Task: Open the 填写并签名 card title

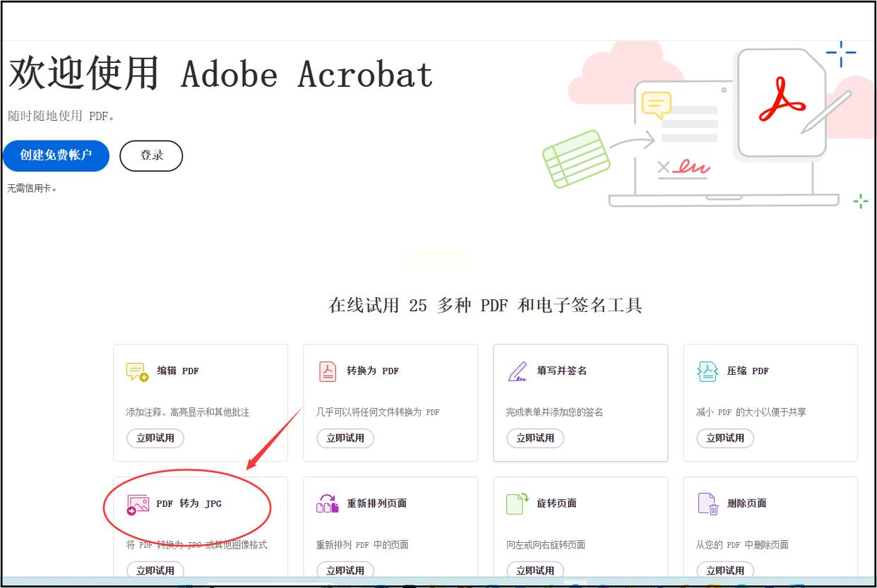Action: click(x=562, y=371)
